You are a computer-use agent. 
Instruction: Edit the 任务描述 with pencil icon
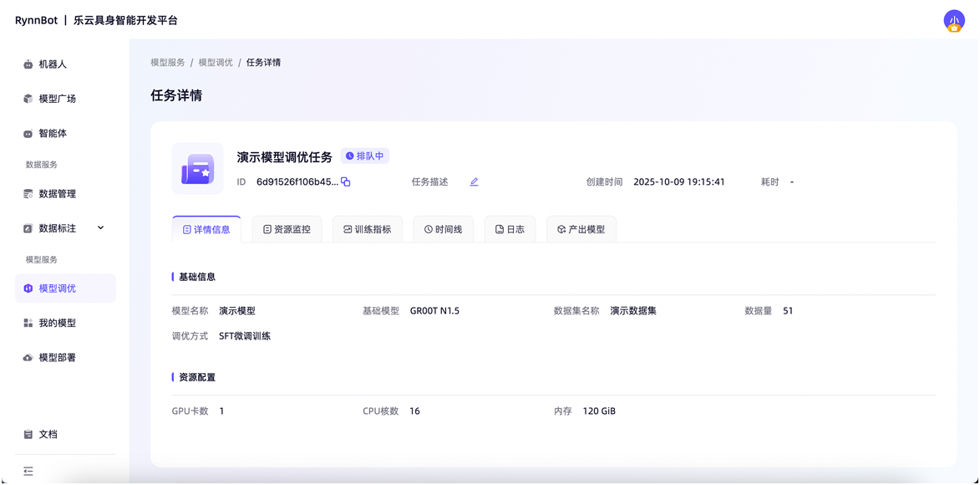pyautogui.click(x=474, y=182)
